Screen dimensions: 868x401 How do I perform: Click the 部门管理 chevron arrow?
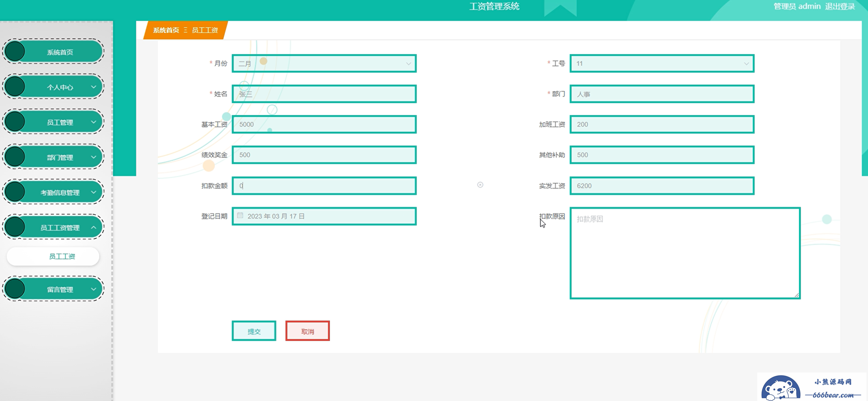coord(94,157)
